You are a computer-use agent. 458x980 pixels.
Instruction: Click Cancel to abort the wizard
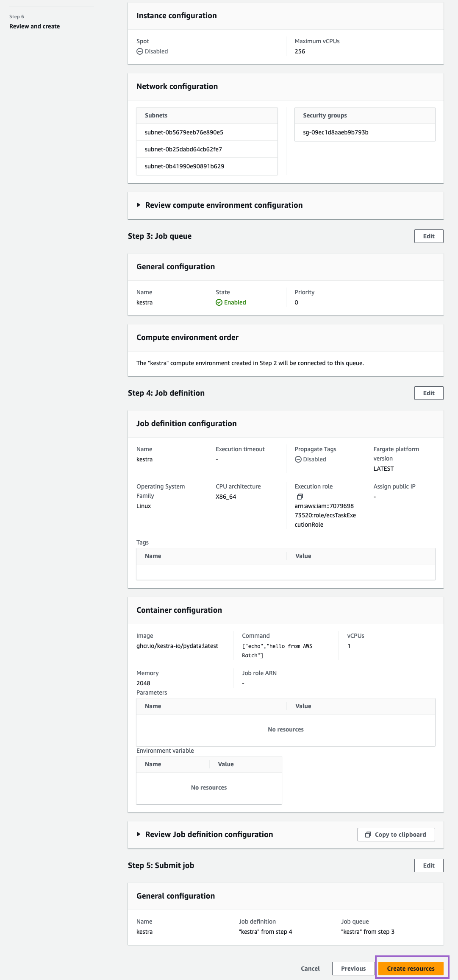point(310,969)
